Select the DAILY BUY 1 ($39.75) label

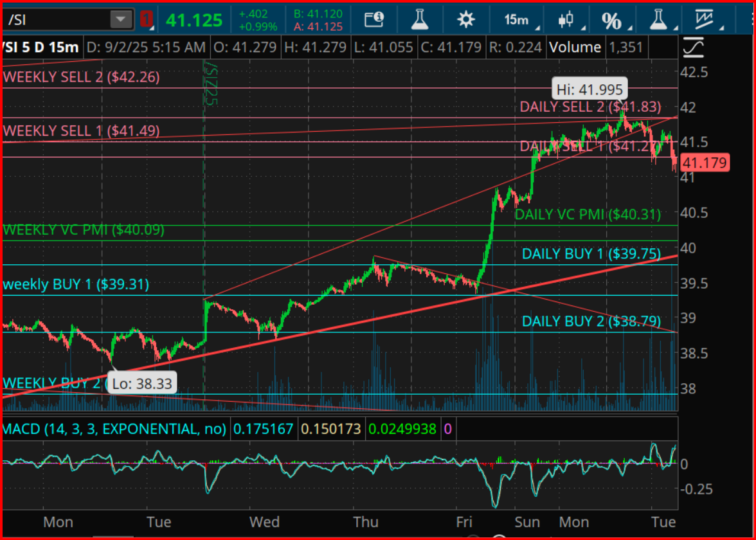(591, 253)
